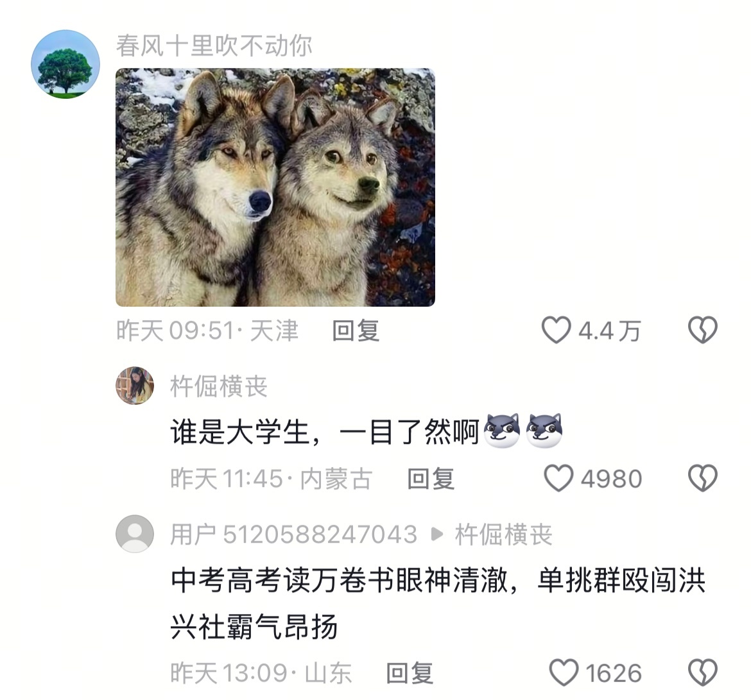Screen dimensions: 751x700
Task: Reply to the 内蒙古 comment posted at 11:45
Action: pyautogui.click(x=431, y=478)
